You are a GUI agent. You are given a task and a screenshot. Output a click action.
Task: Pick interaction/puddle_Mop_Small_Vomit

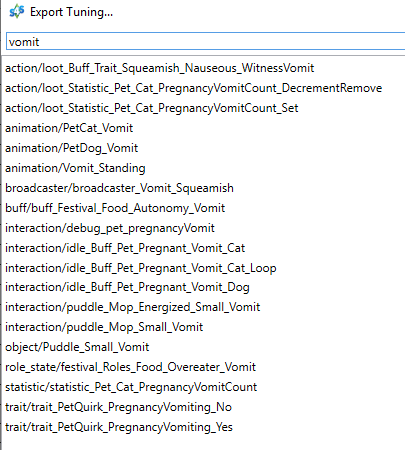tap(104, 327)
